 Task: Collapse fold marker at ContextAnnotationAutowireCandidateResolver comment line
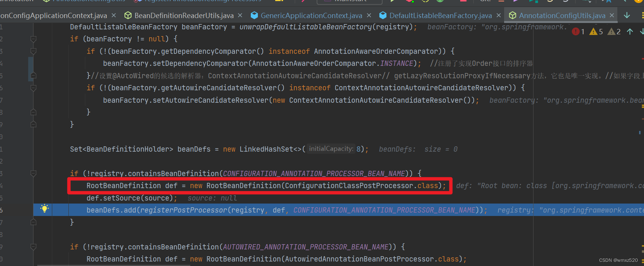(x=33, y=76)
